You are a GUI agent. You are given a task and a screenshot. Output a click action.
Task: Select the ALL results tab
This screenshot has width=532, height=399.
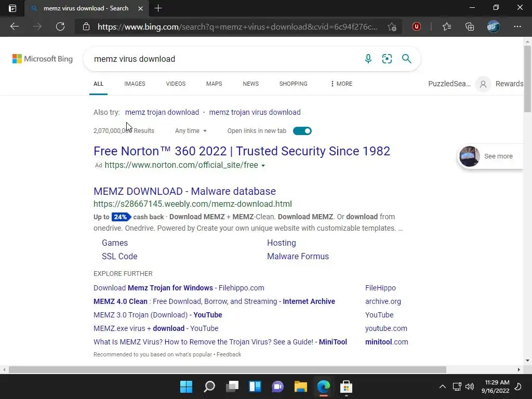coord(98,84)
